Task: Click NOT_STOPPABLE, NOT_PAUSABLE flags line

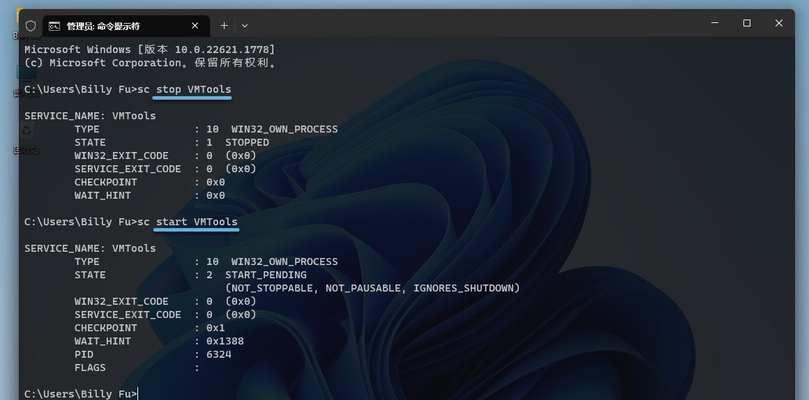Action: tap(373, 288)
